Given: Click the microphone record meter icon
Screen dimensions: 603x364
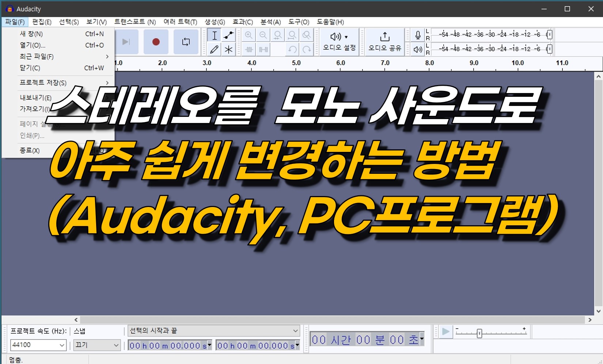Looking at the screenshot, I should pos(418,35).
